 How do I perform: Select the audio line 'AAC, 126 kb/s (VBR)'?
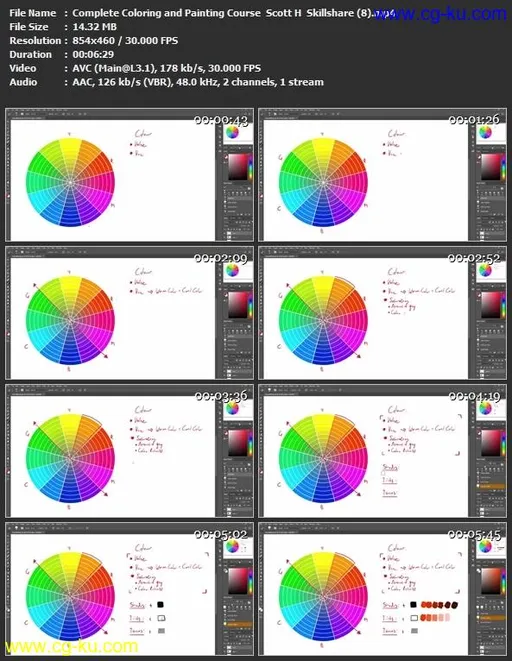[x=122, y=82]
